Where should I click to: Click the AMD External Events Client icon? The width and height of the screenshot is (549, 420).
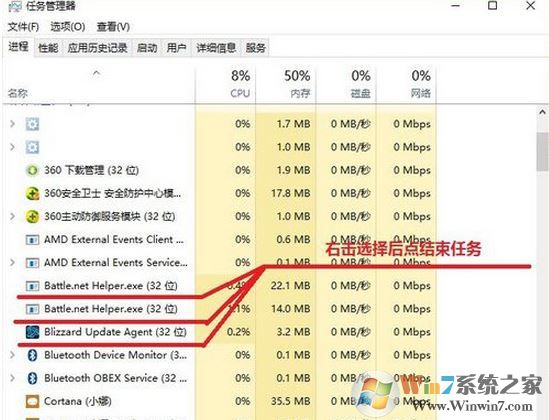[x=33, y=240]
